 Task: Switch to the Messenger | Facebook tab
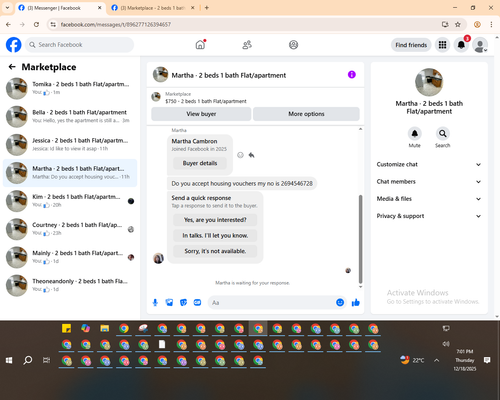(60, 8)
